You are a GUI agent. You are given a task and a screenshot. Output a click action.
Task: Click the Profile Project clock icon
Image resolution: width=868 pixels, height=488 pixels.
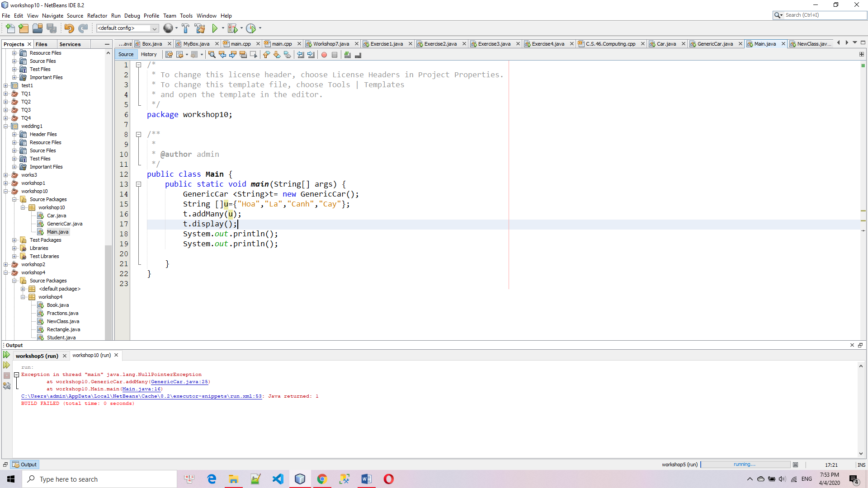[x=251, y=28]
